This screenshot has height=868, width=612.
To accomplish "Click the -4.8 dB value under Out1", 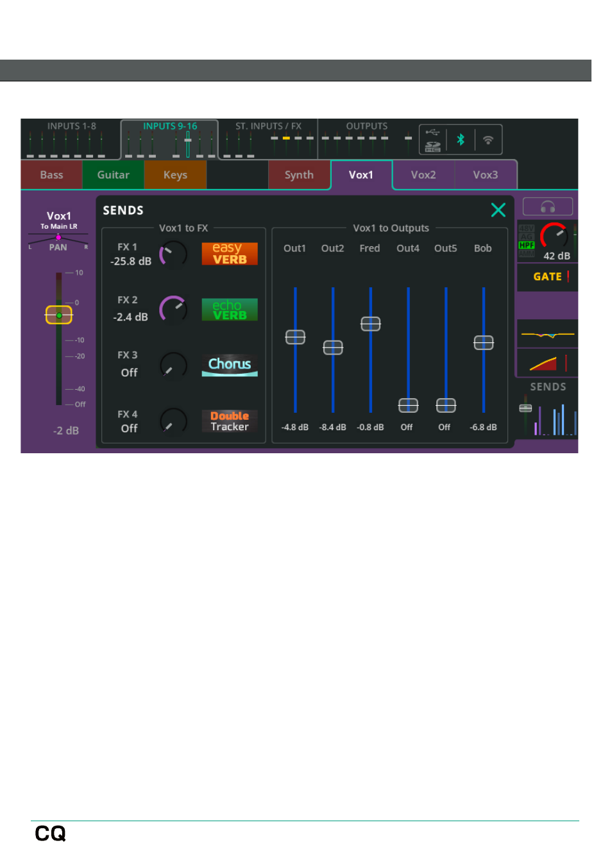I will [295, 428].
